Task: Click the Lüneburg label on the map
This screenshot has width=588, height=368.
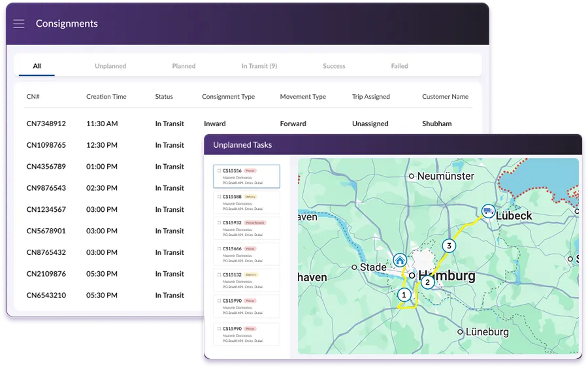Action: pos(487,332)
